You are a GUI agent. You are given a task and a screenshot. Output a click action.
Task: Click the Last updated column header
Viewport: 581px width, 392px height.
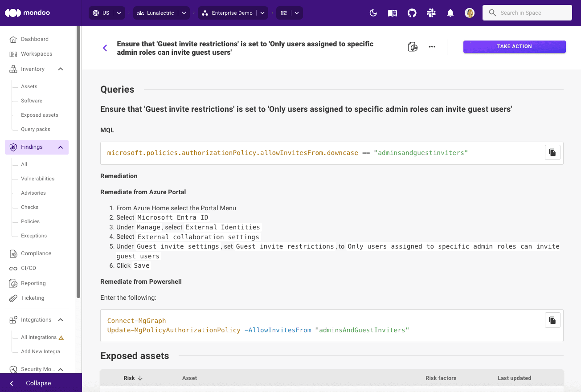(514, 378)
